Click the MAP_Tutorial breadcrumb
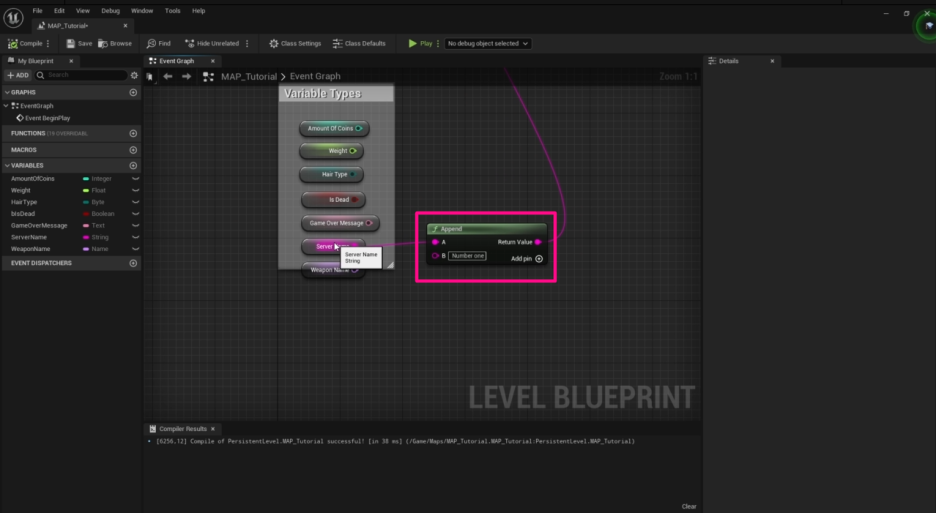This screenshot has width=936, height=513. point(249,76)
